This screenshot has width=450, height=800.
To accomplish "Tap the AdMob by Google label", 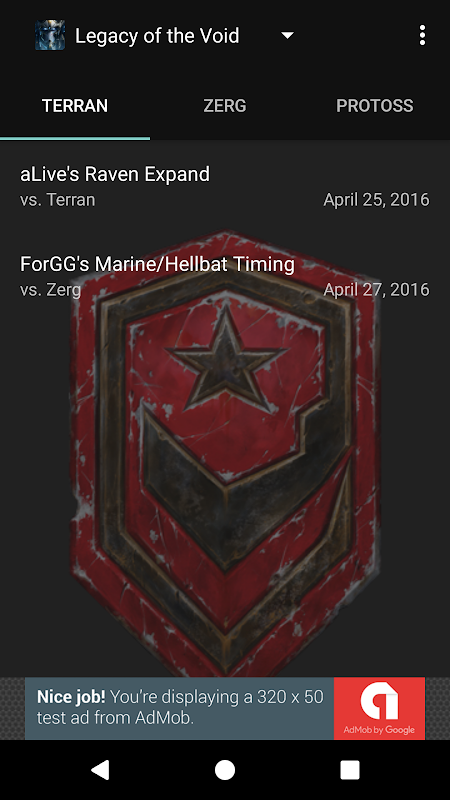I will tap(379, 730).
